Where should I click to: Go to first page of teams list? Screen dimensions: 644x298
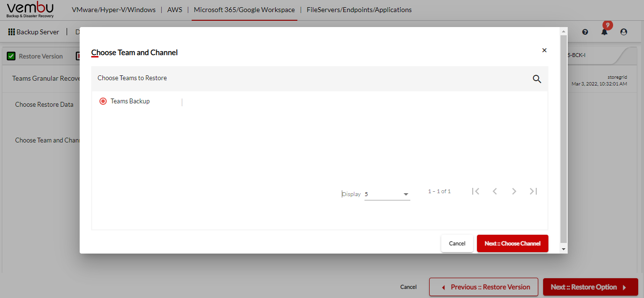point(476,191)
